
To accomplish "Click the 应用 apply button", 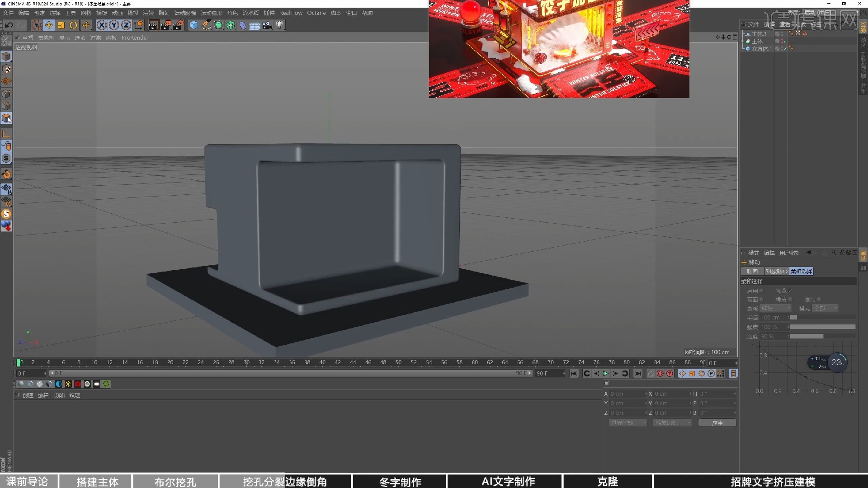I will (x=717, y=423).
